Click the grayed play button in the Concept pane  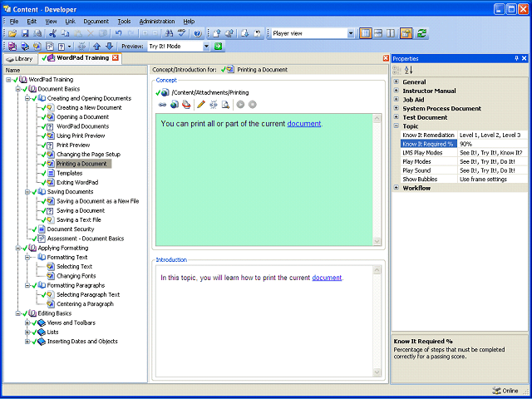click(240, 105)
